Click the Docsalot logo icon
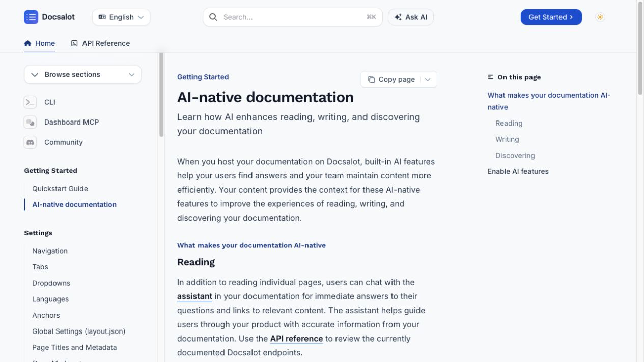The width and height of the screenshot is (644, 362). point(31,17)
